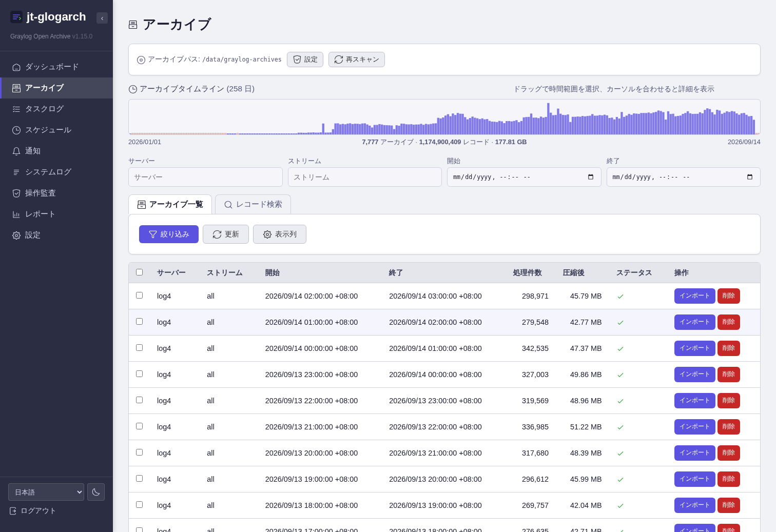
Task: Click the 更新 refresh button
Action: (x=226, y=234)
